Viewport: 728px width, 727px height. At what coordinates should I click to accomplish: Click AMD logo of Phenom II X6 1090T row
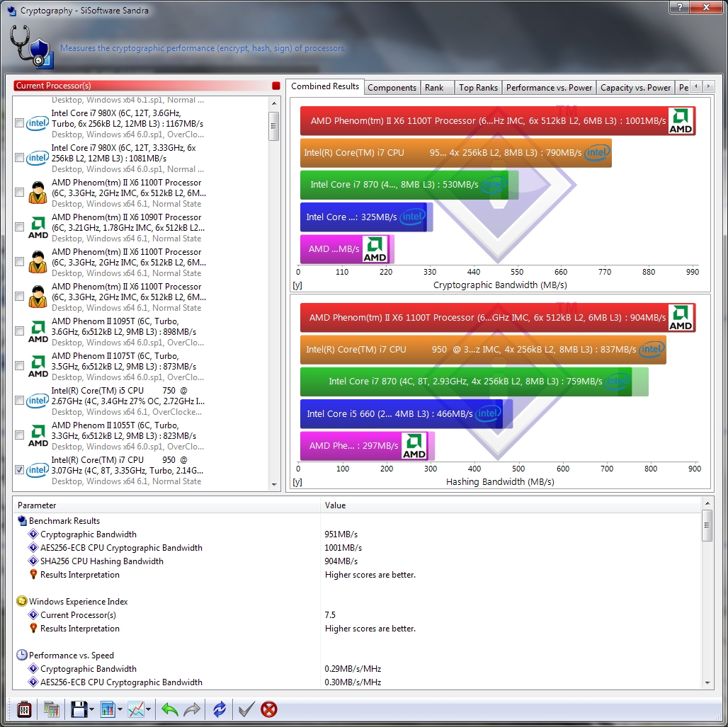(x=38, y=227)
